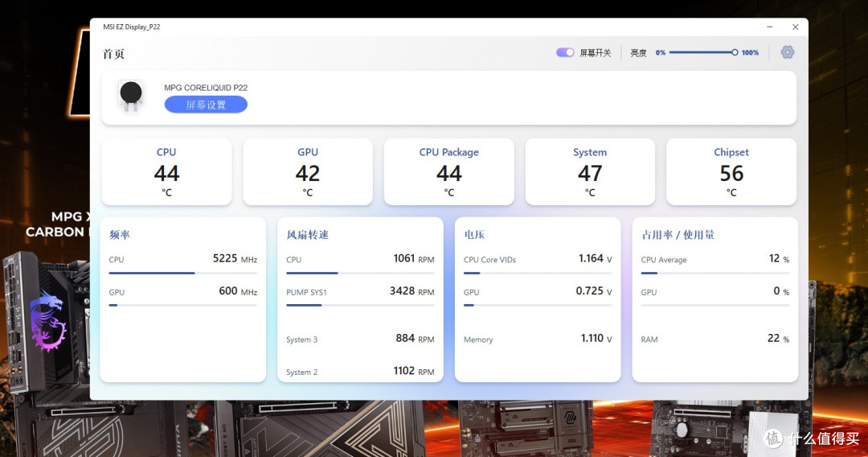
Task: Click the GPU frequency value 600 MHz
Action: point(238,291)
